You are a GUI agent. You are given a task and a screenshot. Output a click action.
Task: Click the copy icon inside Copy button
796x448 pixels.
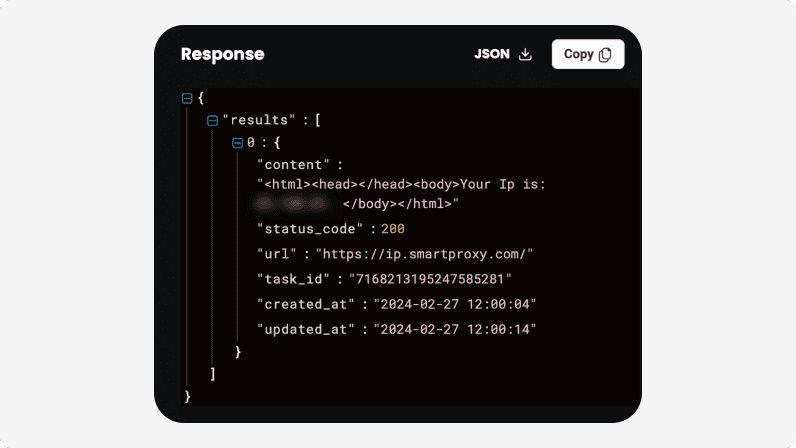pyautogui.click(x=605, y=55)
